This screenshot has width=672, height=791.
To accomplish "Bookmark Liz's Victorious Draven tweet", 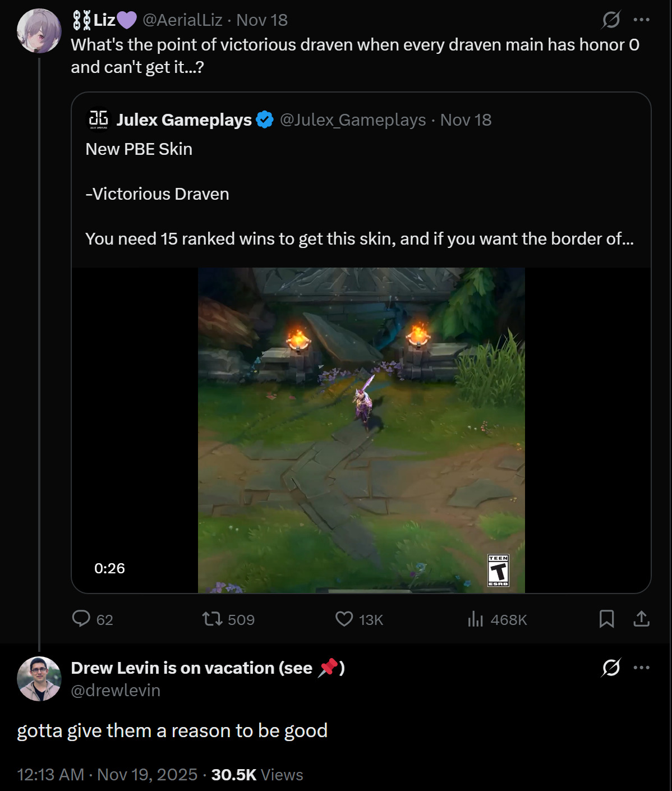I will pos(606,619).
